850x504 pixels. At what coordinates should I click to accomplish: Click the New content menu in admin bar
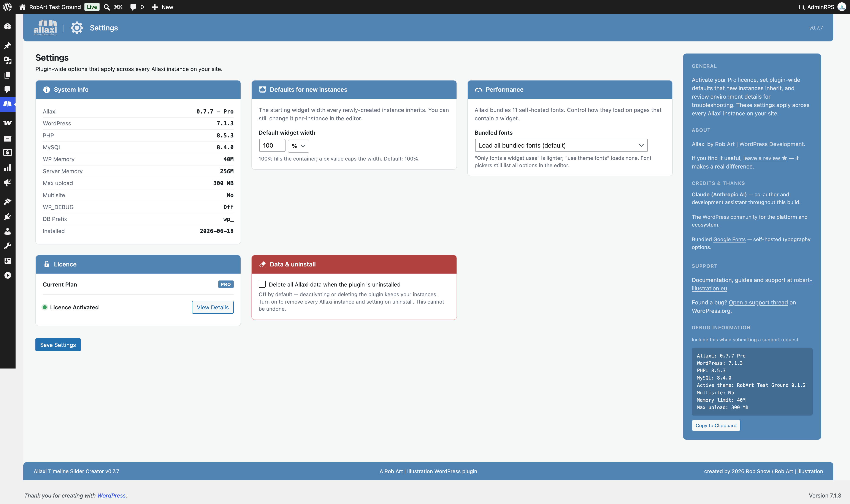(162, 7)
